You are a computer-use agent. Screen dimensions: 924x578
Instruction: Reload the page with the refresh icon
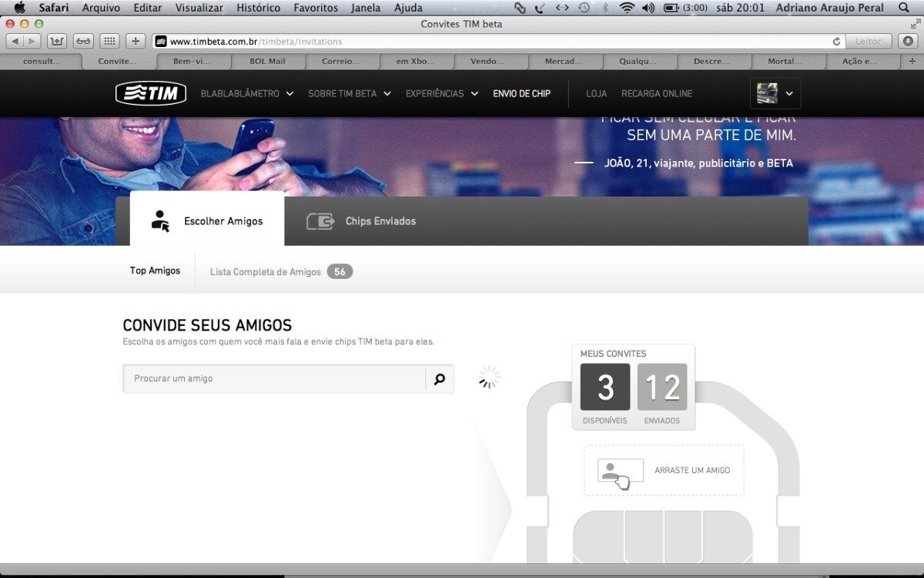point(836,42)
